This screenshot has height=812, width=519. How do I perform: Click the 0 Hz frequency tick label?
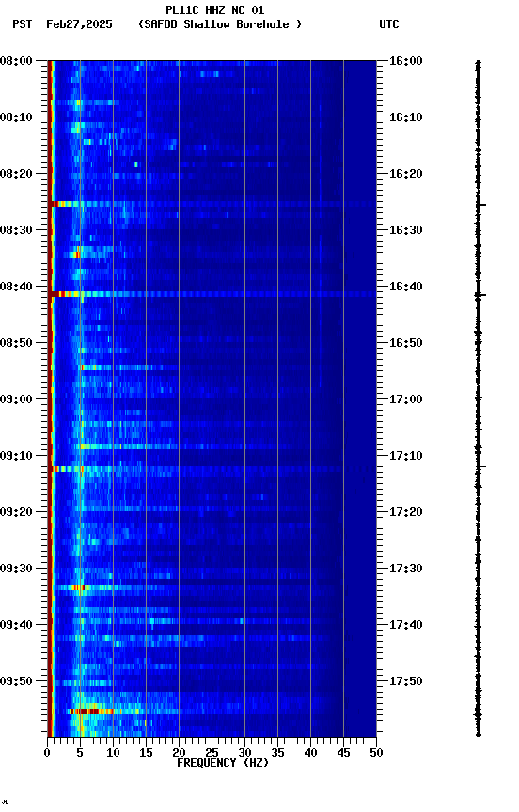click(x=47, y=753)
